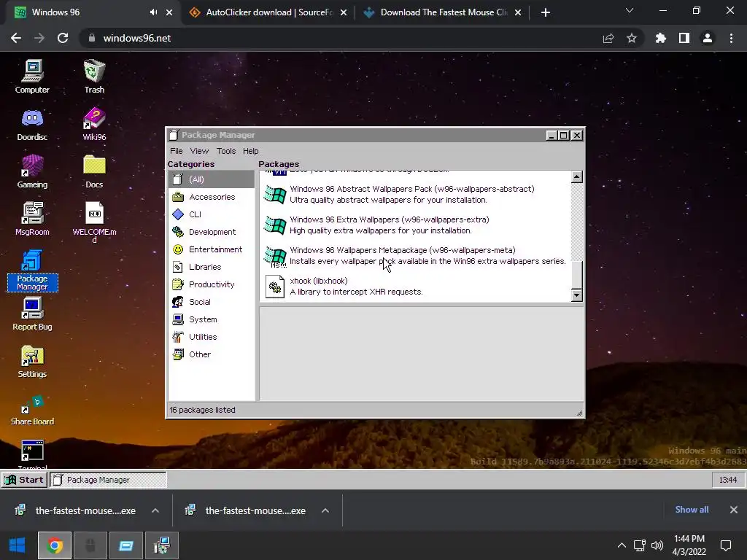Toggle the Chrome side panel
Image resolution: width=747 pixels, height=560 pixels.
tap(684, 38)
